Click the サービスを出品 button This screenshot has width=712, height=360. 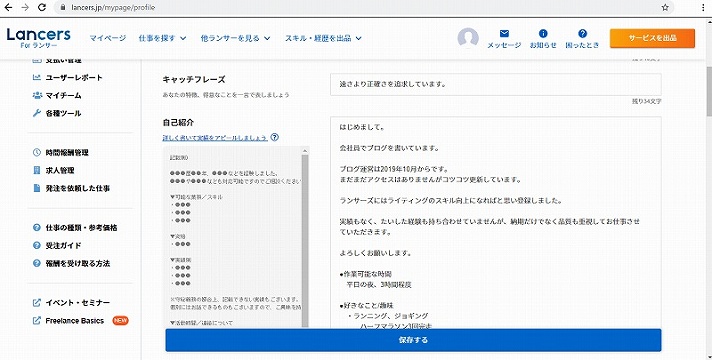click(652, 38)
